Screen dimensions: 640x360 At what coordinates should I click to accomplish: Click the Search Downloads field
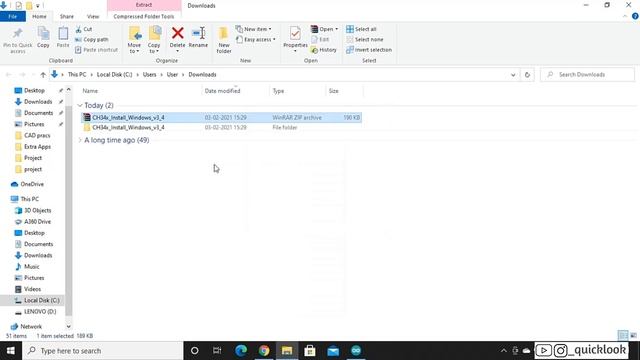click(587, 75)
